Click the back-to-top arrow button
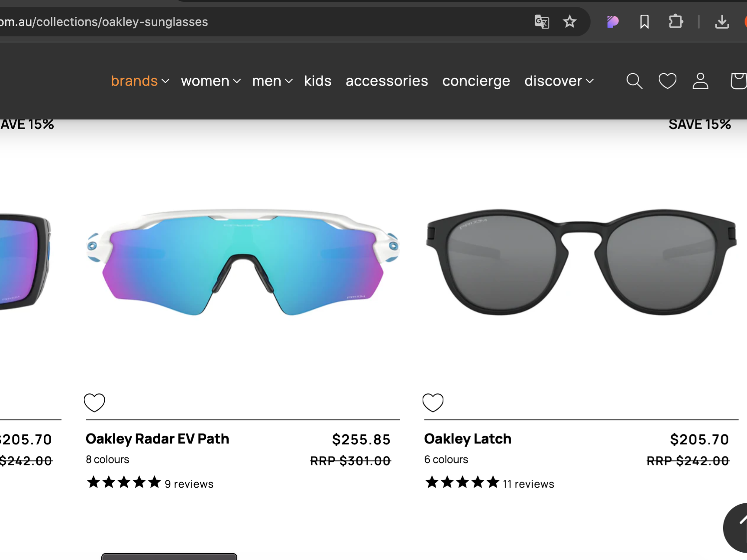Viewport: 747px width, 560px height. [737, 528]
